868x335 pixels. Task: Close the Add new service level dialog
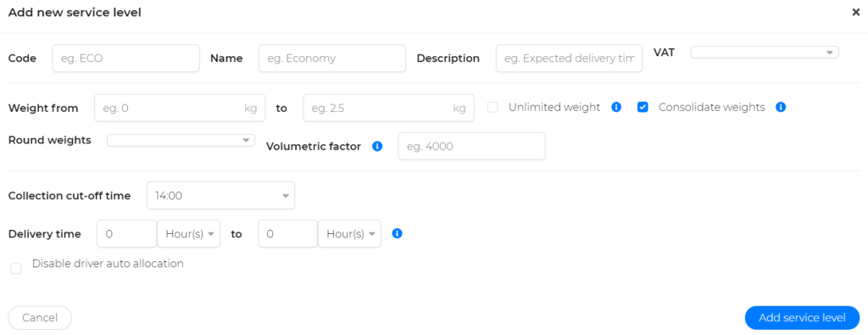pyautogui.click(x=855, y=12)
